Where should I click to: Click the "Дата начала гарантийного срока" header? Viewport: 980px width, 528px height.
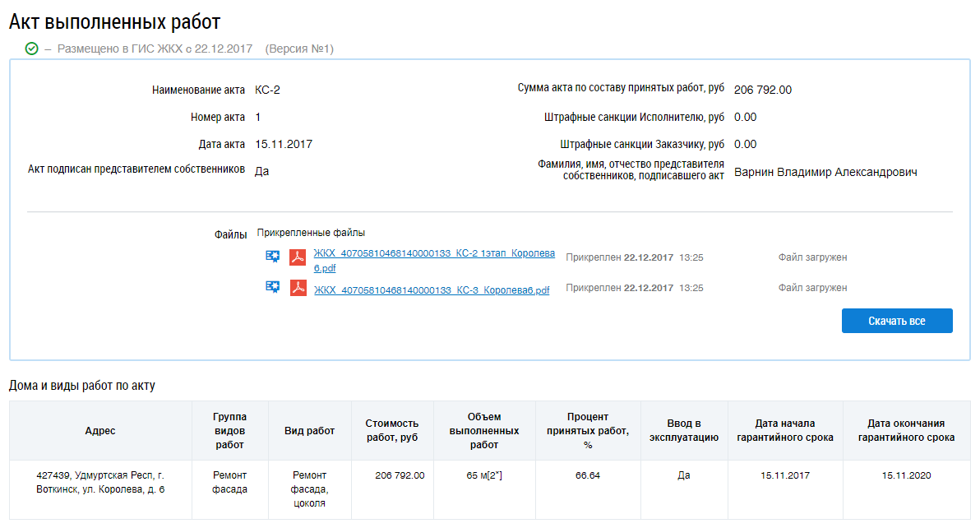(785, 431)
